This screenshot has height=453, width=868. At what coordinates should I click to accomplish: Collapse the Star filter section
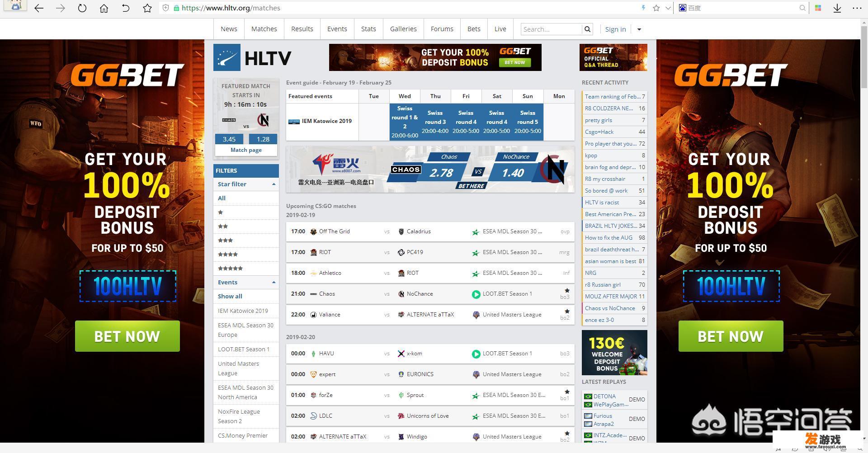274,184
